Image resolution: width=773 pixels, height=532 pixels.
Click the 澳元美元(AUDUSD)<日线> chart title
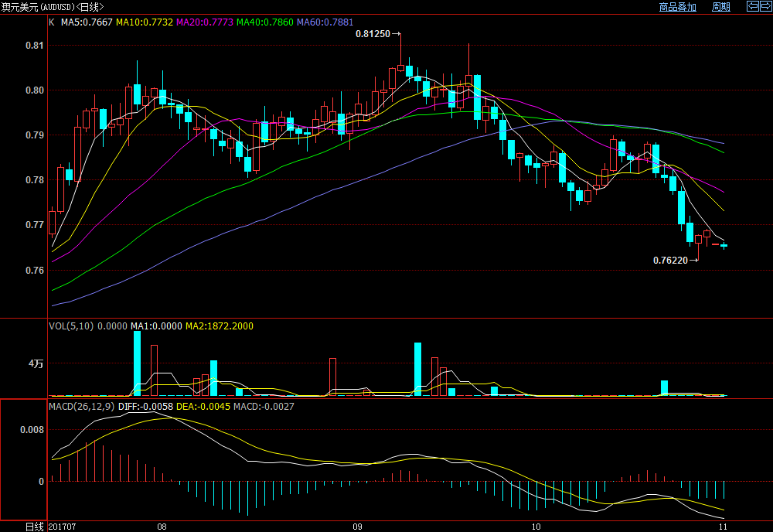tap(53, 7)
